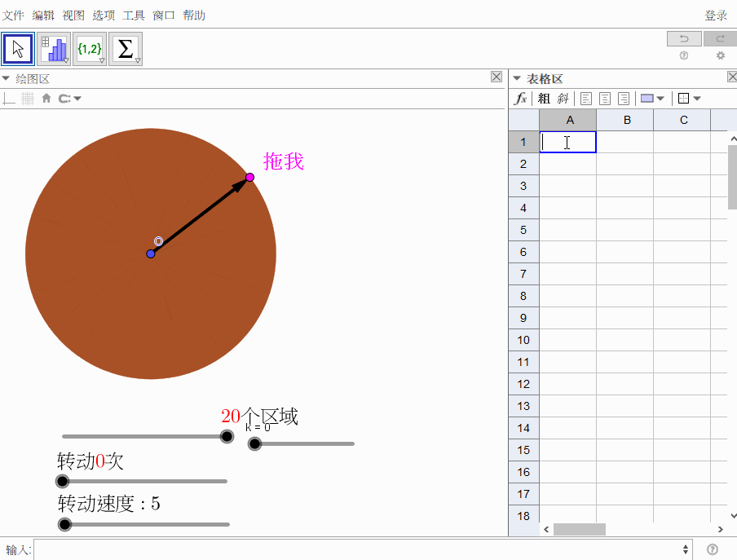Toggle grid display in graphics view
The height and width of the screenshot is (560, 737).
coord(28,99)
